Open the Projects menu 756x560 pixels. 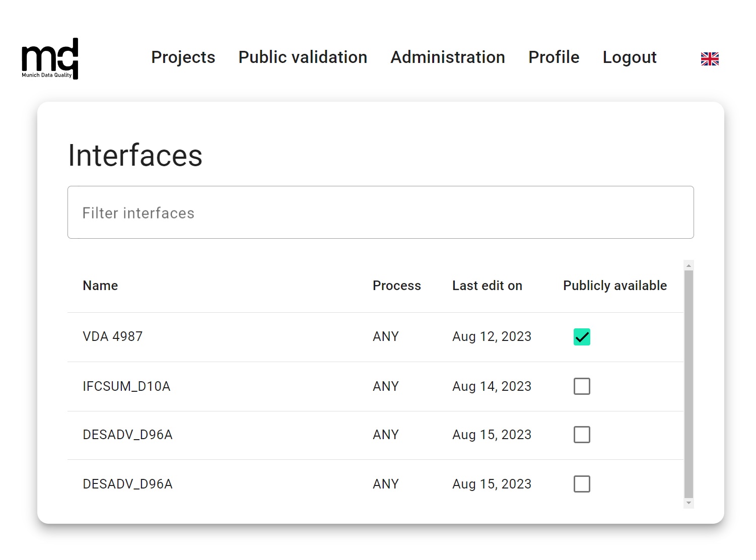click(x=183, y=57)
